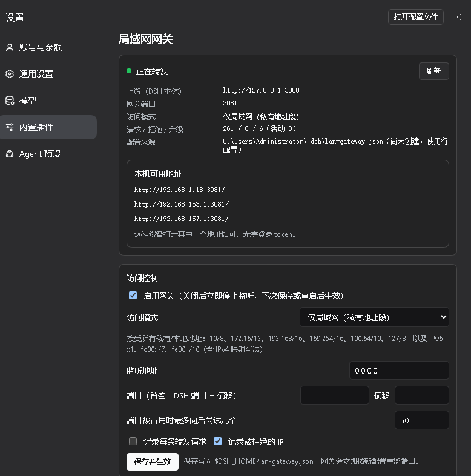Click 打开配置文件 button
Screen dimensions: 471x476
click(416, 17)
